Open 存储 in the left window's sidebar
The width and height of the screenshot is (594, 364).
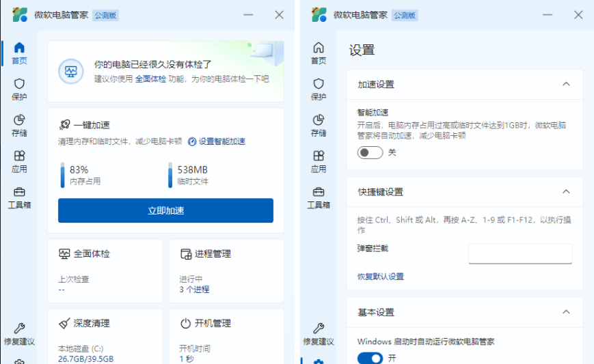tap(19, 125)
